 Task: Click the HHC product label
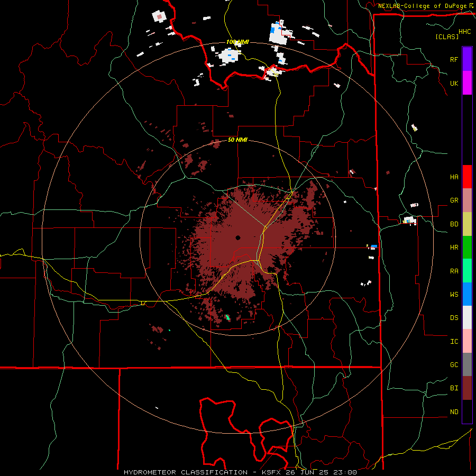coord(464,32)
